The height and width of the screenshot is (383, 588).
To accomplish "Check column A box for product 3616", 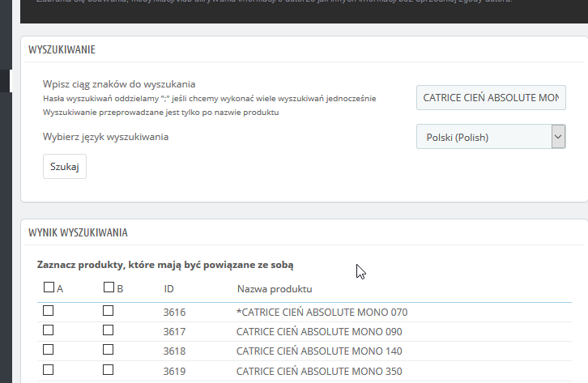I will point(48,311).
